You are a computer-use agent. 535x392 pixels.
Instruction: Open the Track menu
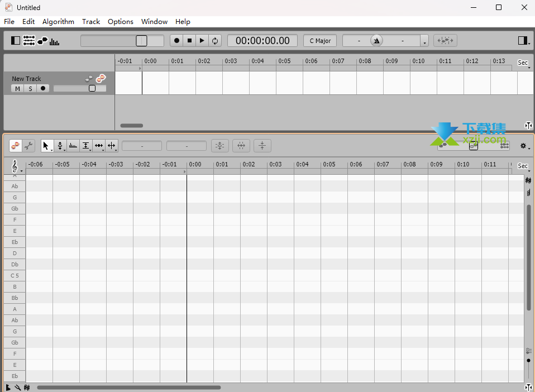(x=91, y=21)
